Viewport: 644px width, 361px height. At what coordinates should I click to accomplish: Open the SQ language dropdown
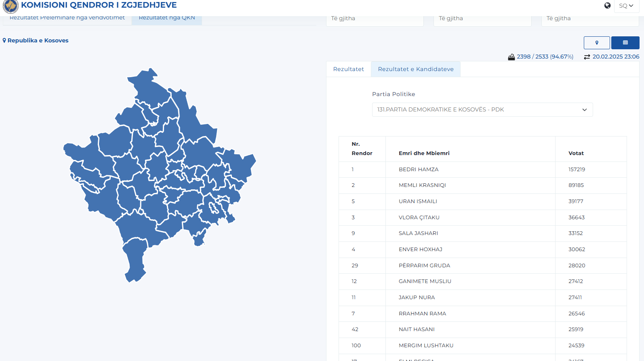pos(626,6)
